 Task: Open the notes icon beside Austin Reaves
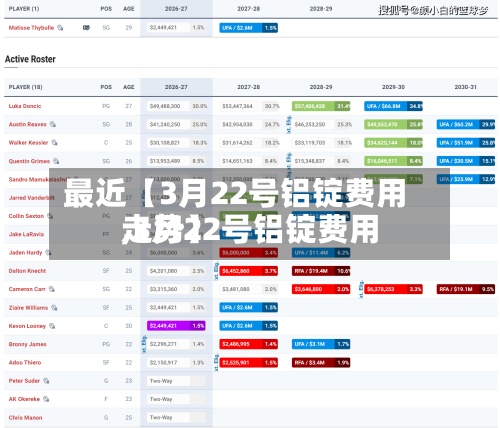pyautogui.click(x=53, y=124)
